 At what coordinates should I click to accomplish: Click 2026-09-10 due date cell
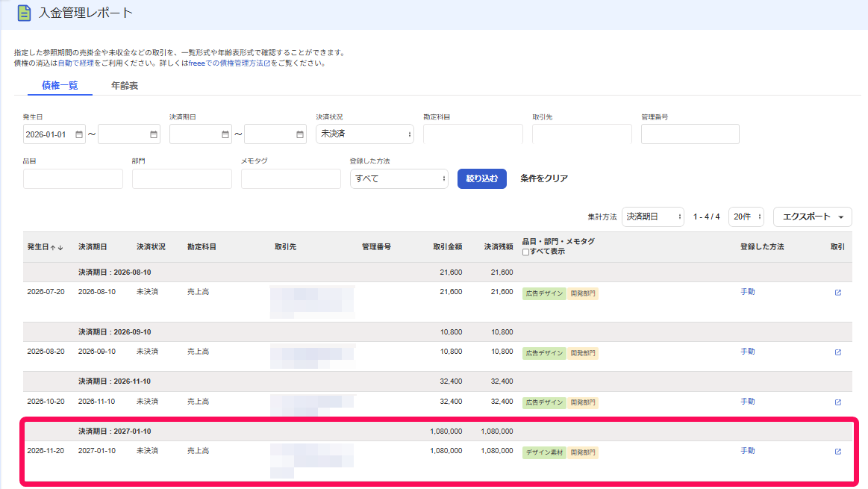(97, 352)
